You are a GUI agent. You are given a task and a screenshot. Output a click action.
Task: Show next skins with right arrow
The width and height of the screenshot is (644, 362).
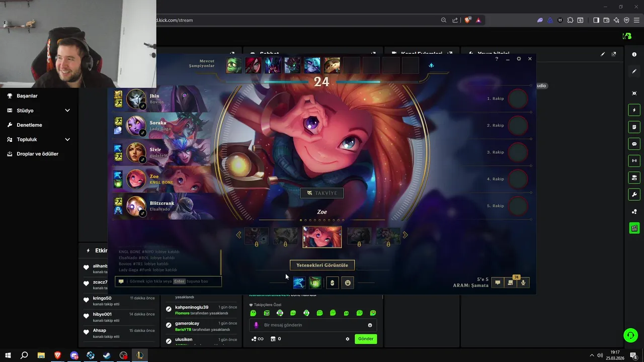[x=405, y=235]
